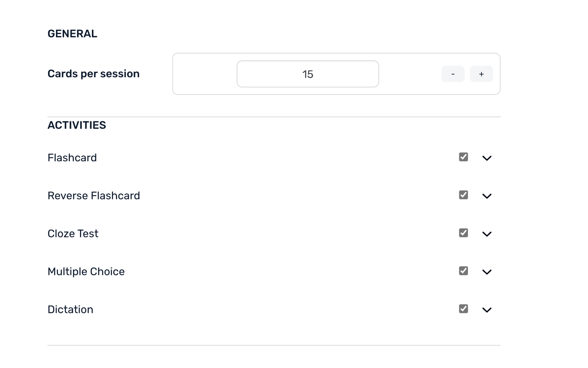This screenshot has width=588, height=368.
Task: Click the Cloze Test label text
Action: point(73,234)
